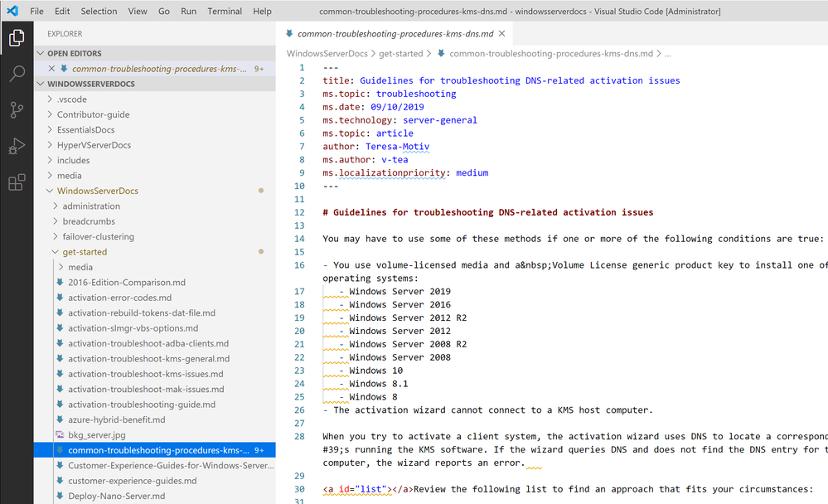This screenshot has height=504, width=828.
Task: Place cursor on the H1 heading line
Action: click(488, 212)
